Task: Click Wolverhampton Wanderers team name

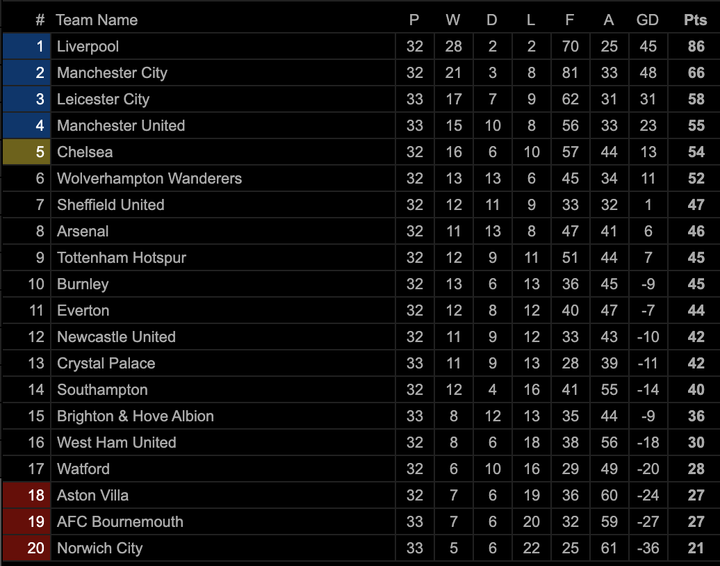Action: 149,178
